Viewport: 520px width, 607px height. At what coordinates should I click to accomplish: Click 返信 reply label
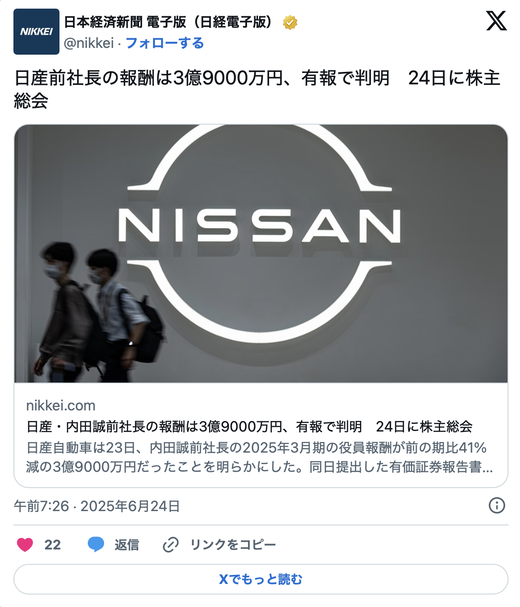pyautogui.click(x=127, y=545)
